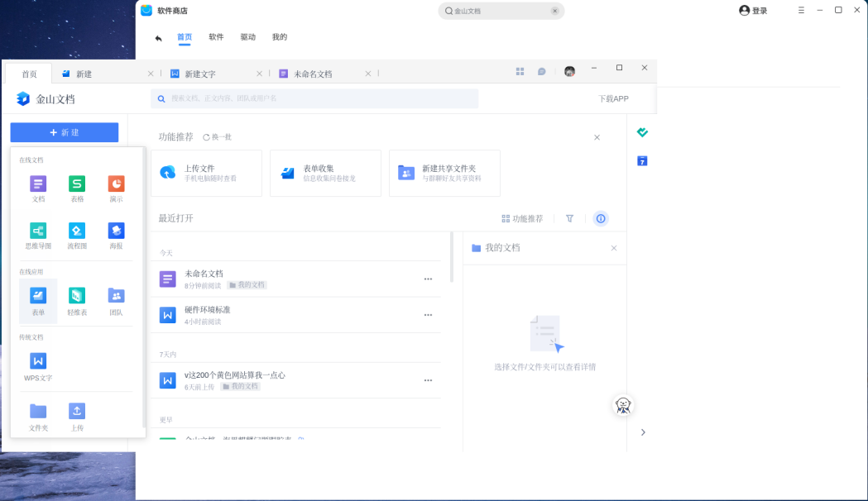868x501 pixels.
Task: Expand the right panel using the chevron
Action: tap(643, 432)
